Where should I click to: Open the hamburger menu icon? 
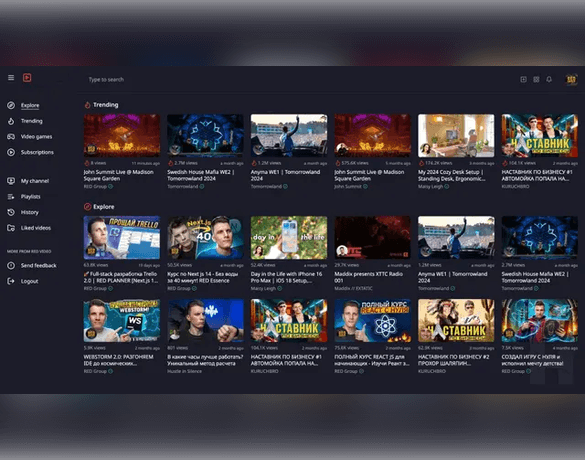(11, 78)
